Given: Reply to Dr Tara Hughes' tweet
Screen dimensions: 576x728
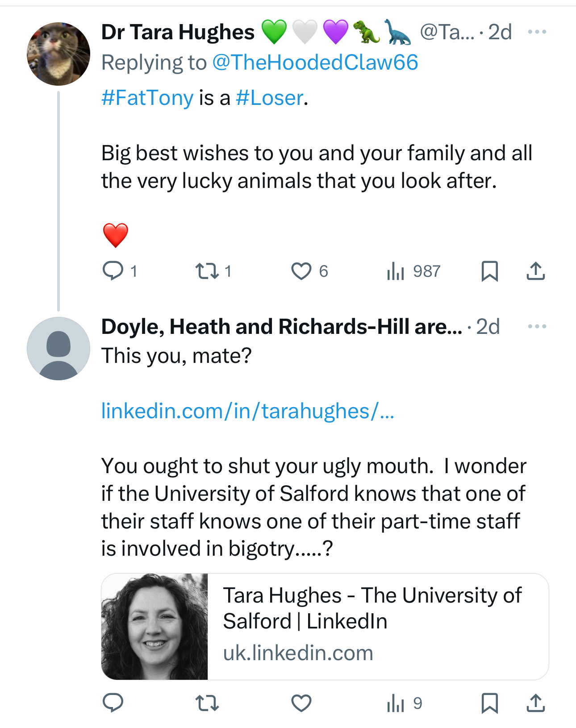Looking at the screenshot, I should [113, 270].
